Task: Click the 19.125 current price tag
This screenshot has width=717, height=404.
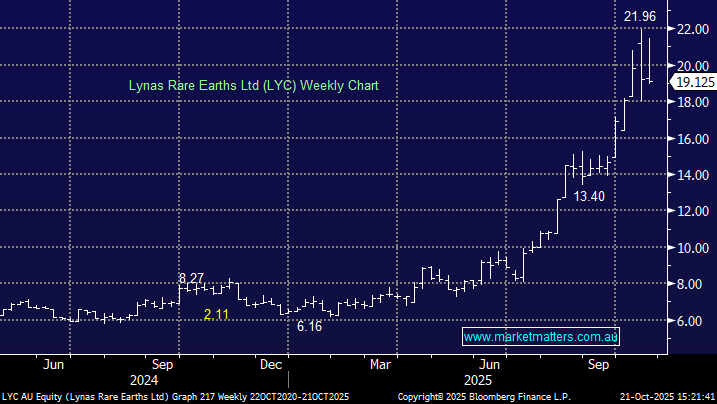Action: (x=694, y=82)
